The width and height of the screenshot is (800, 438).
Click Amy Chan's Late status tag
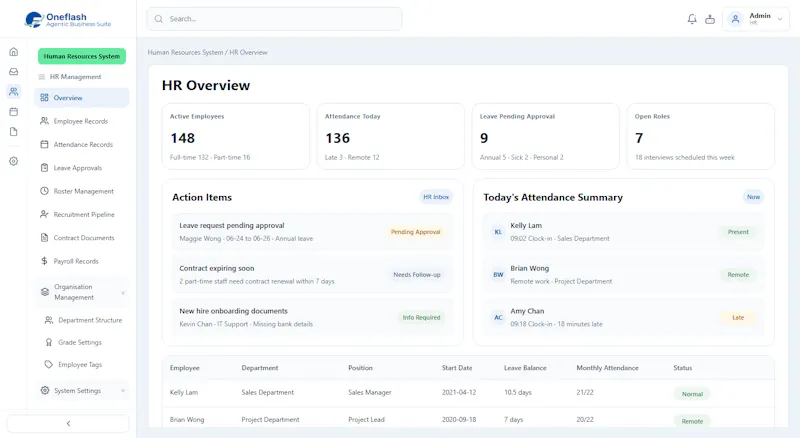click(x=738, y=318)
